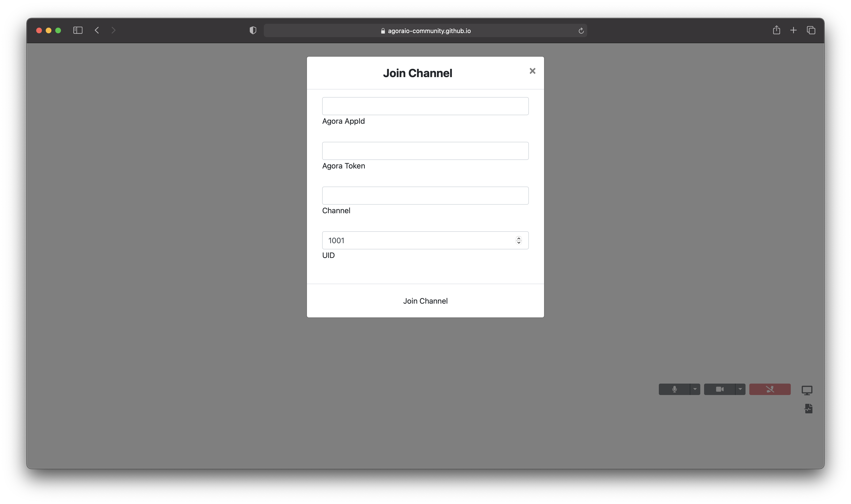The image size is (851, 504).
Task: Open a new Safari tab
Action: [x=793, y=30]
